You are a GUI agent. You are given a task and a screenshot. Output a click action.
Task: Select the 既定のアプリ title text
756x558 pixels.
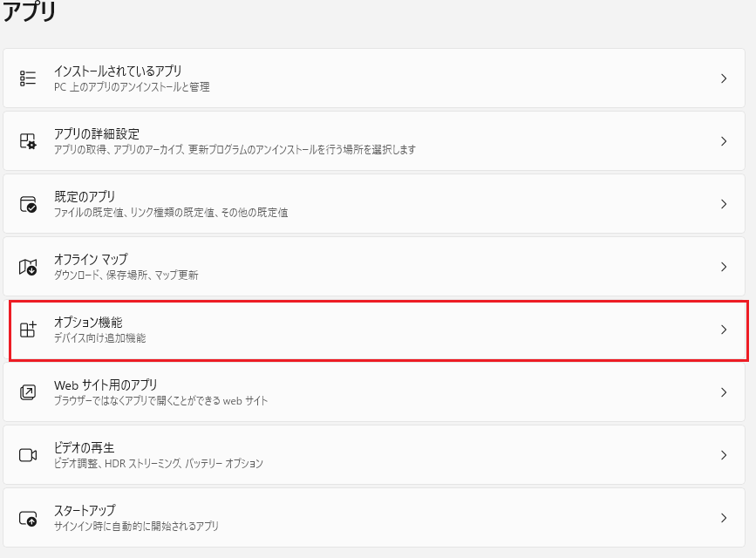(x=85, y=196)
